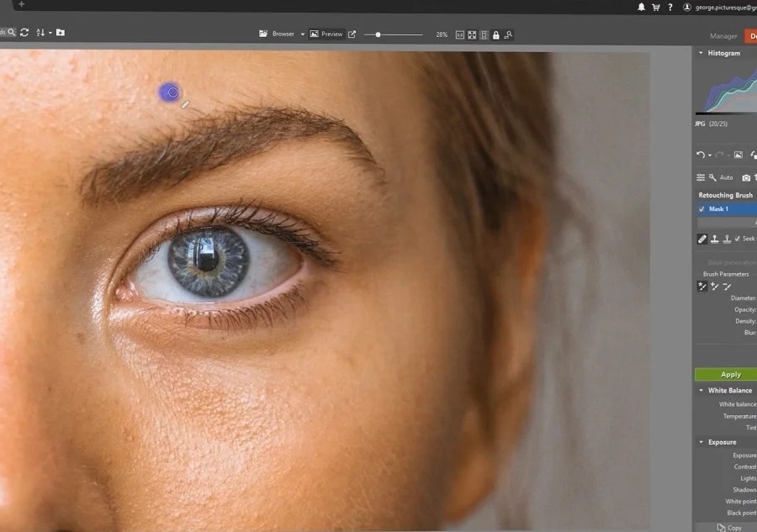Select the Mask 1 row
The width and height of the screenshot is (757, 532).
coord(727,208)
